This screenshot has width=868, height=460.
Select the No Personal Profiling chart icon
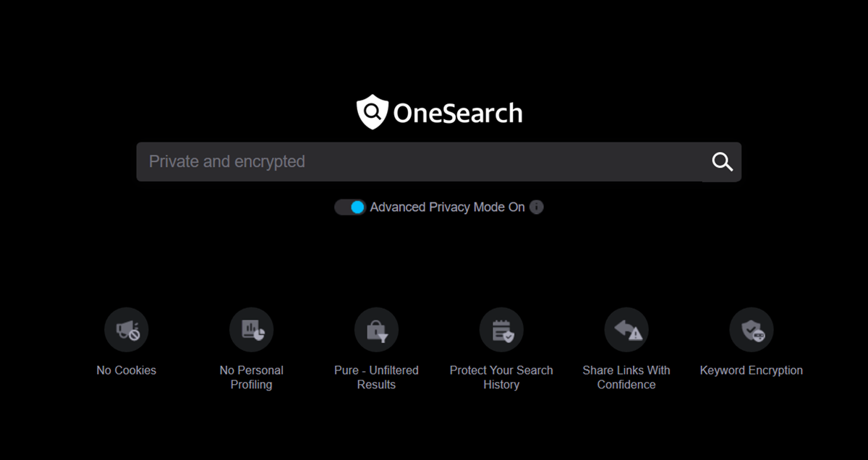click(x=252, y=330)
